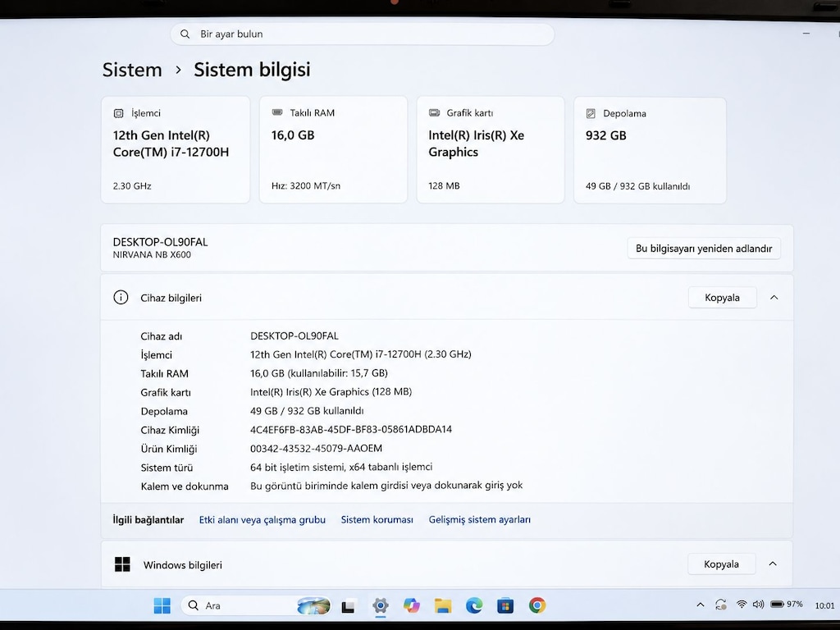This screenshot has width=840, height=630.
Task: Click the Cihaz adı value DESKTOP-OL90FAL
Action: coord(294,336)
